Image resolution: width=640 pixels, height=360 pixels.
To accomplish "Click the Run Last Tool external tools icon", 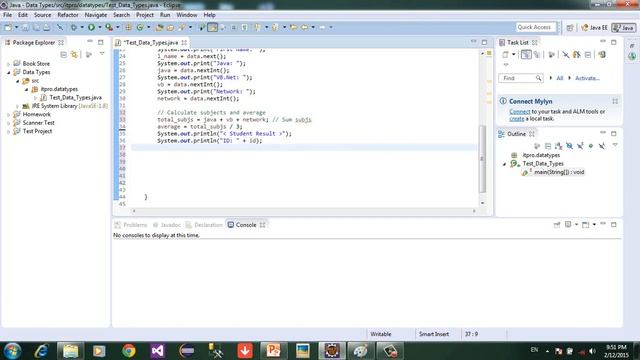I will pos(109,27).
